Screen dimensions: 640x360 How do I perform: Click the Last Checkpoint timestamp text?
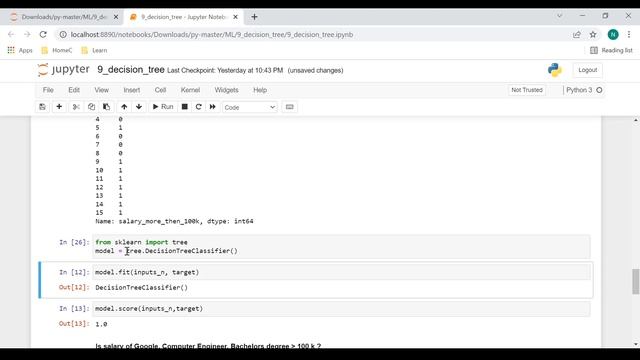point(225,71)
